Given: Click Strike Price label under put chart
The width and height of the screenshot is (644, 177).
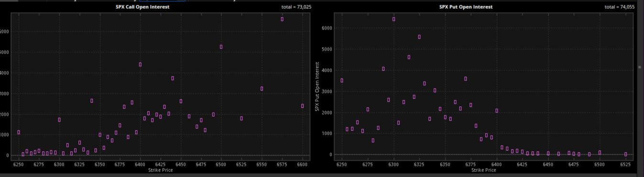Looking at the screenshot, I should pyautogui.click(x=483, y=170).
